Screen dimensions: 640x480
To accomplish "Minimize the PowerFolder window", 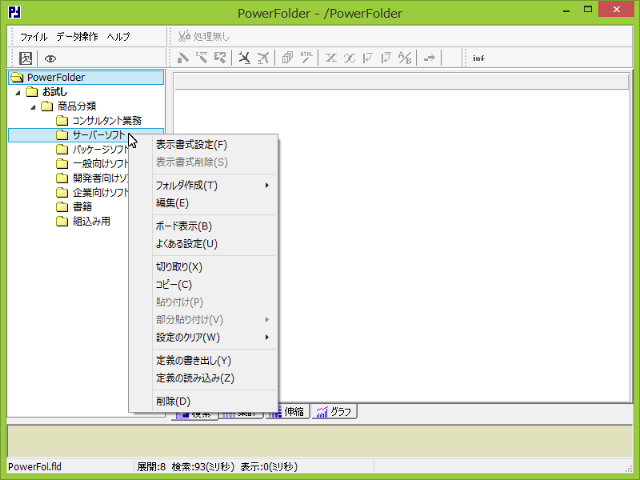I will [566, 11].
